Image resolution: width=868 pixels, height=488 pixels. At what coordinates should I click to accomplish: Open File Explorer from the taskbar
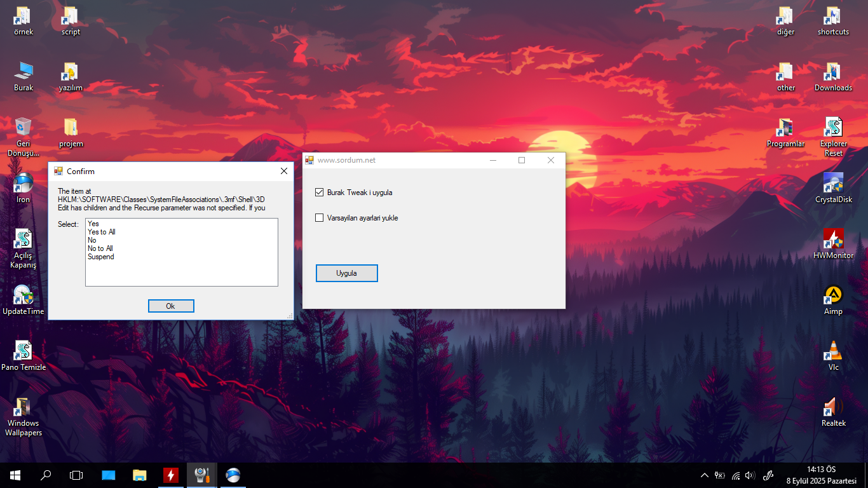click(139, 475)
